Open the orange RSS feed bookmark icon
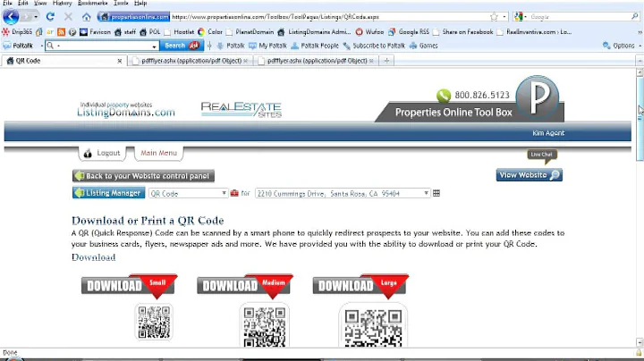Image resolution: width=644 pixels, height=361 pixels. coord(61,32)
